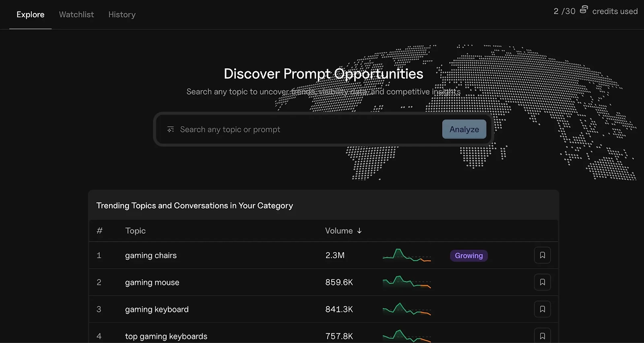The image size is (644, 343).
Task: Bookmark the gaming keyboard topic
Action: point(542,309)
